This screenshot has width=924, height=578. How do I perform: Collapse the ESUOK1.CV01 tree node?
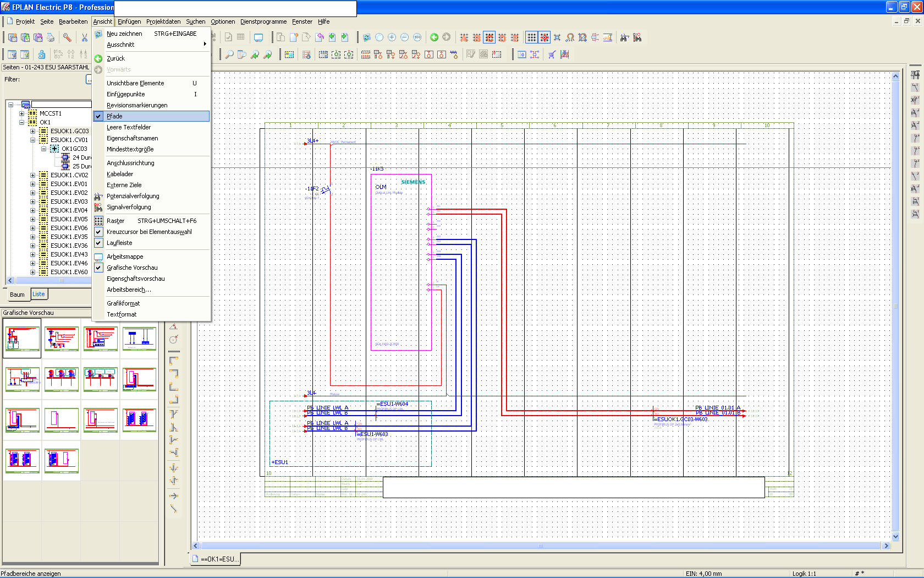[x=33, y=140]
